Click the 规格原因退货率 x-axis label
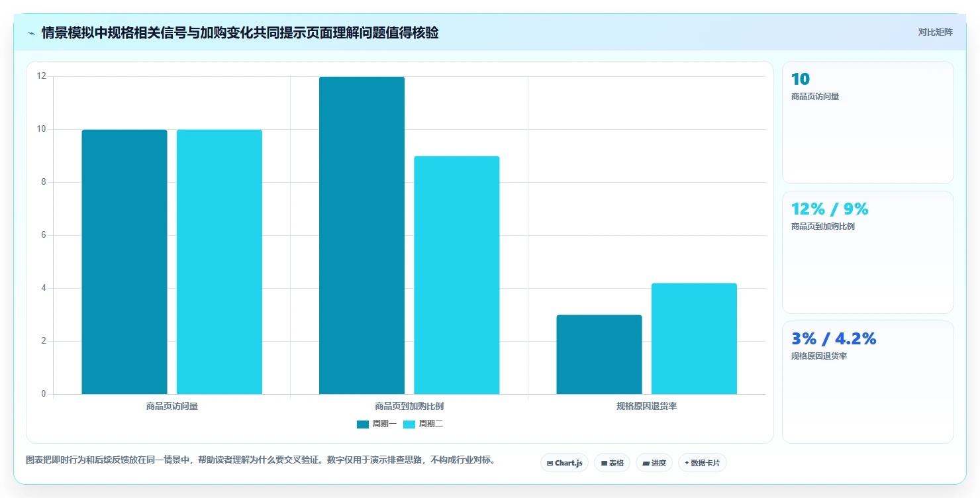980x498 pixels. tap(647, 406)
